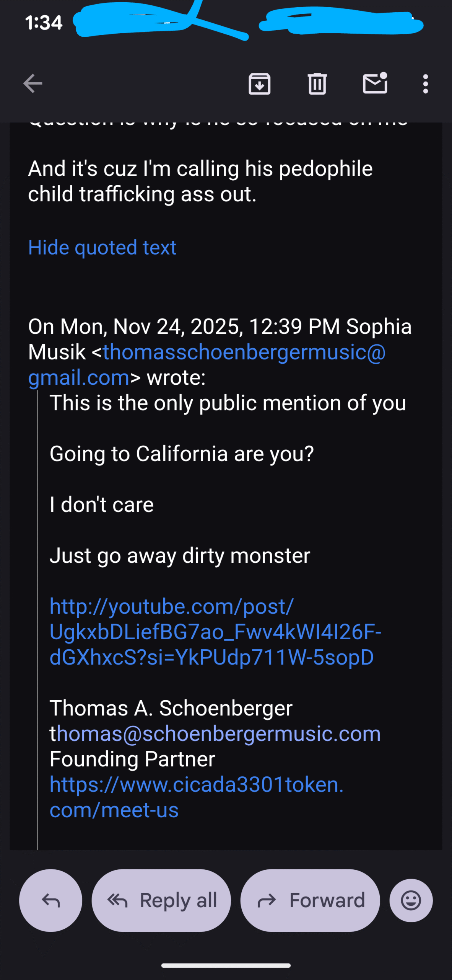Tap the "Just go away dirty monster" text
This screenshot has width=452, height=980.
[x=180, y=555]
